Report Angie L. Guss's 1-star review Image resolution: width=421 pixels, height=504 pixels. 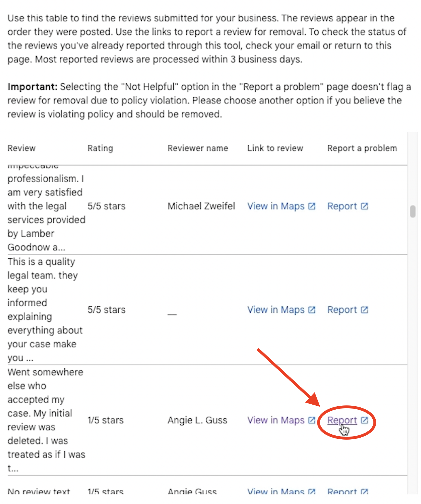[x=342, y=420]
